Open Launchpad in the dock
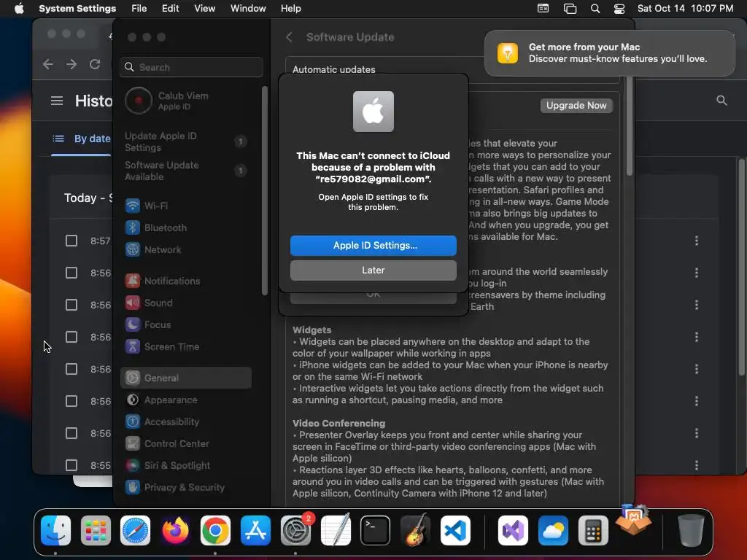 (x=96, y=530)
